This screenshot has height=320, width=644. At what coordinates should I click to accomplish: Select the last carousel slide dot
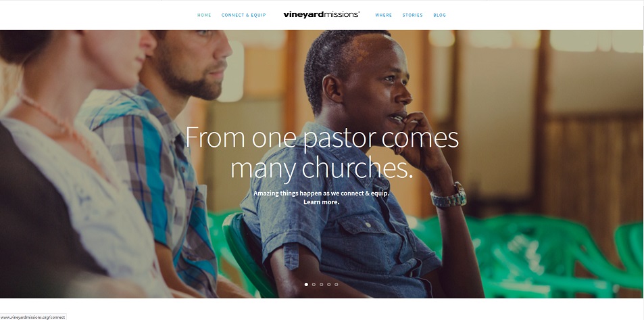(337, 284)
